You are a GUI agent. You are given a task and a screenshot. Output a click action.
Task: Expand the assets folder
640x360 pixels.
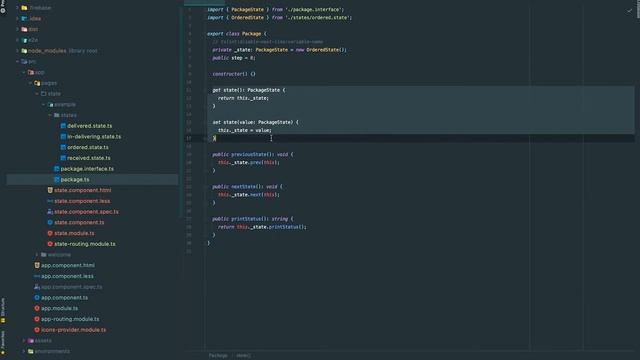[x=24, y=340]
